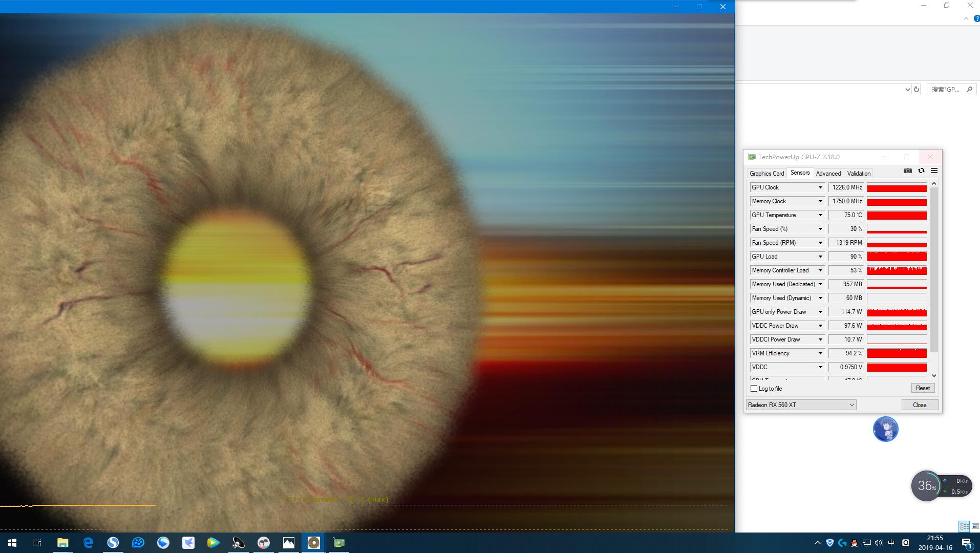The width and height of the screenshot is (980, 553).
Task: Click the volume speaker tray icon
Action: pos(879,543)
